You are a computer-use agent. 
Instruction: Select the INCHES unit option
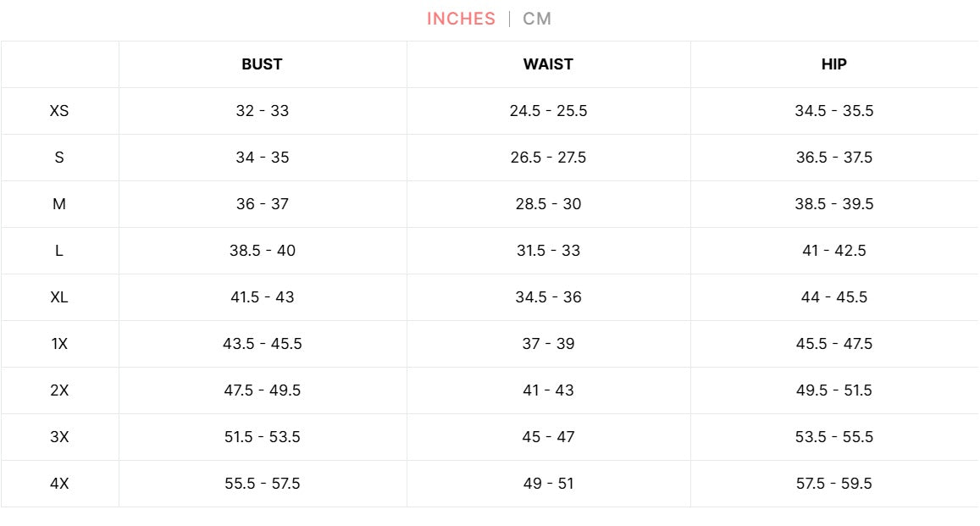coord(461,19)
